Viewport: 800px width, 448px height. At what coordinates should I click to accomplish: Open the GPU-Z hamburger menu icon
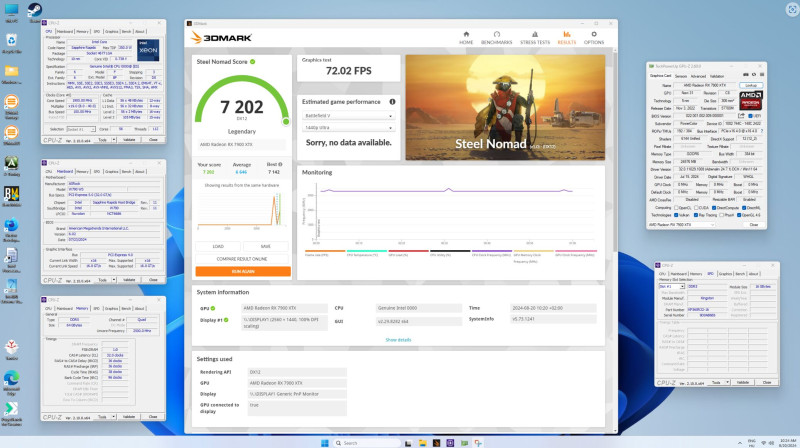[761, 76]
